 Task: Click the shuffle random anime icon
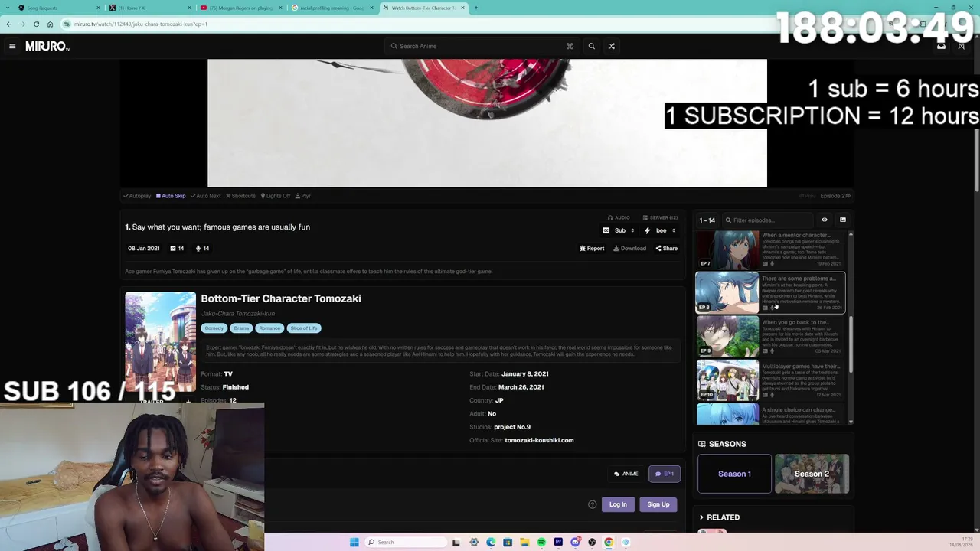tap(612, 46)
